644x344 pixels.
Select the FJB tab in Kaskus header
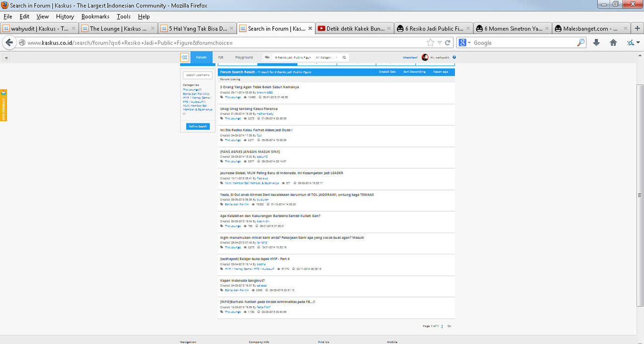220,57
